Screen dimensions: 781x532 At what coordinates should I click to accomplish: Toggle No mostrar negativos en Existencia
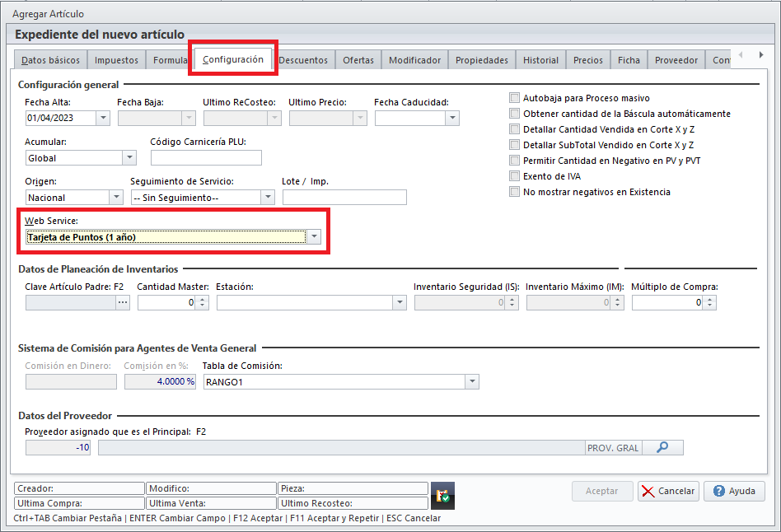515,192
